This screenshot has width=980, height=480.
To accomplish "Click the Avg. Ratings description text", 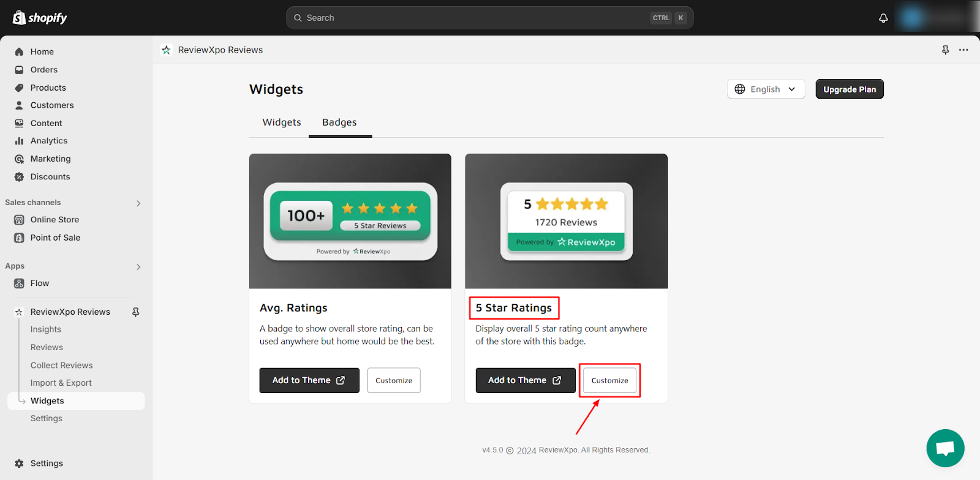I will pos(347,335).
